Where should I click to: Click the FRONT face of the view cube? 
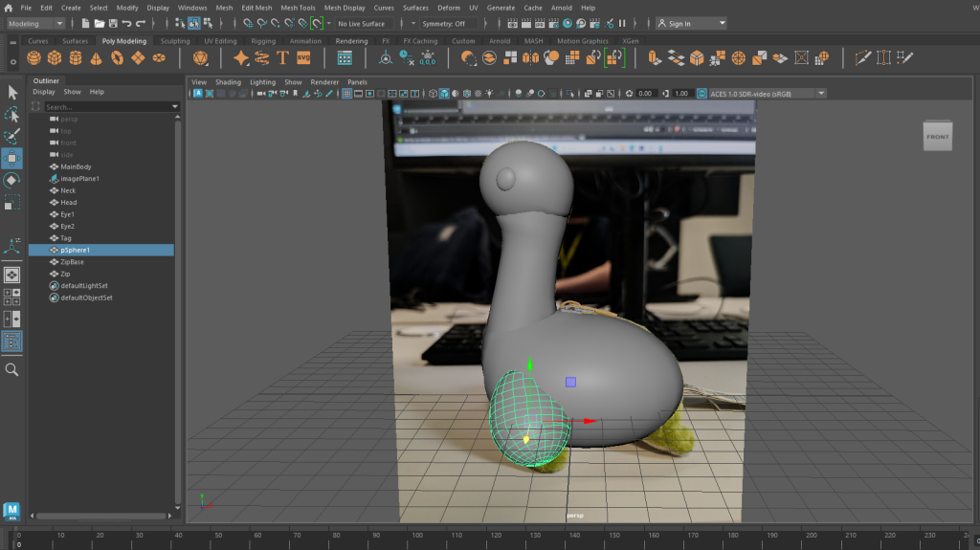(x=937, y=137)
